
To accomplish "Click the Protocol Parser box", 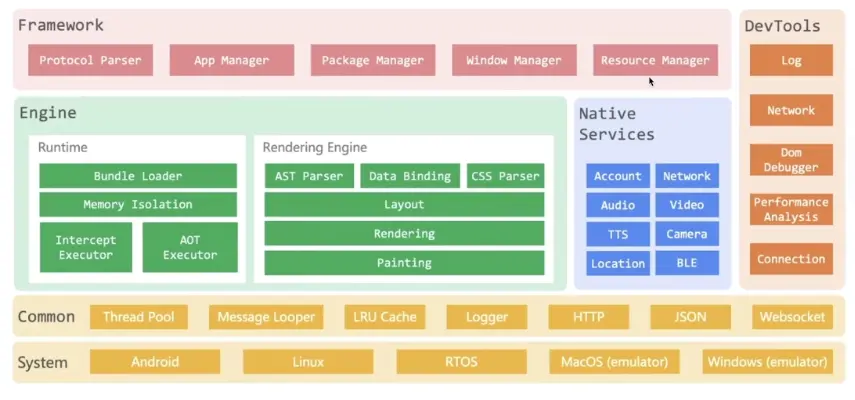I will 90,60.
